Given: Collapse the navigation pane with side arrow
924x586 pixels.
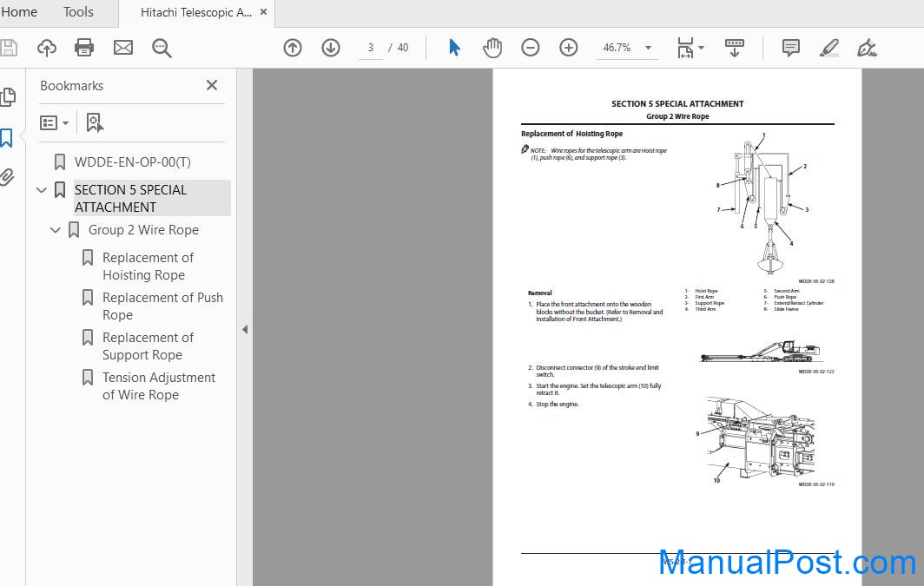Looking at the screenshot, I should (x=245, y=330).
